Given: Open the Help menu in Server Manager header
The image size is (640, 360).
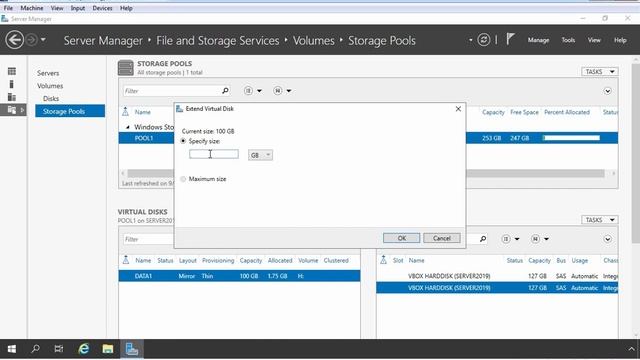Looking at the screenshot, I should click(620, 40).
